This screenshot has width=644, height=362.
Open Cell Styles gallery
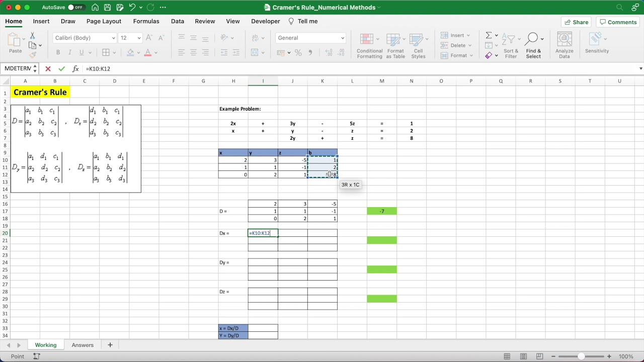(418, 46)
